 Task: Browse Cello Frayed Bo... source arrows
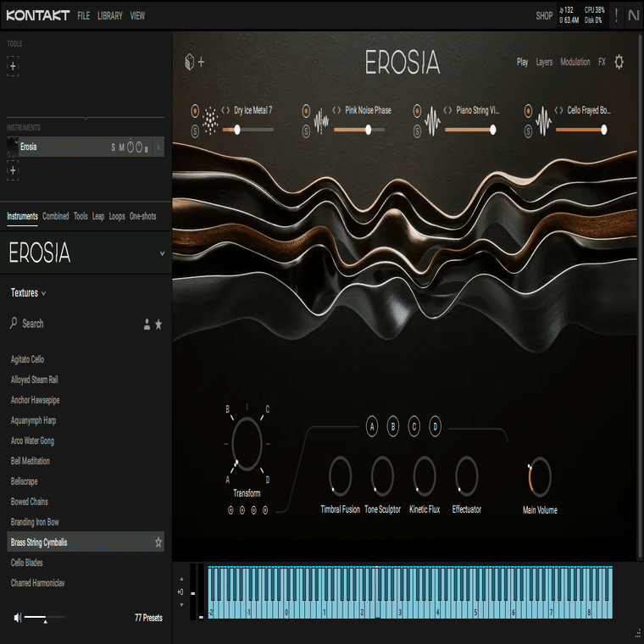[x=559, y=110]
